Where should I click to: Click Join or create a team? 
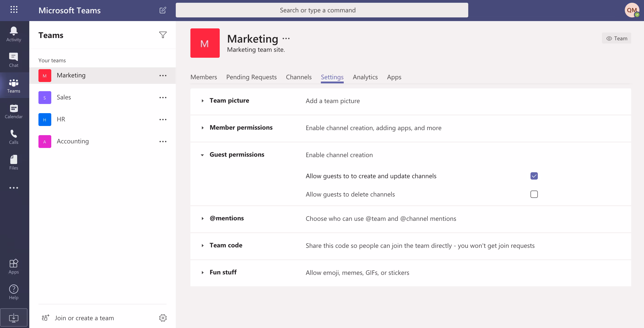tap(84, 318)
